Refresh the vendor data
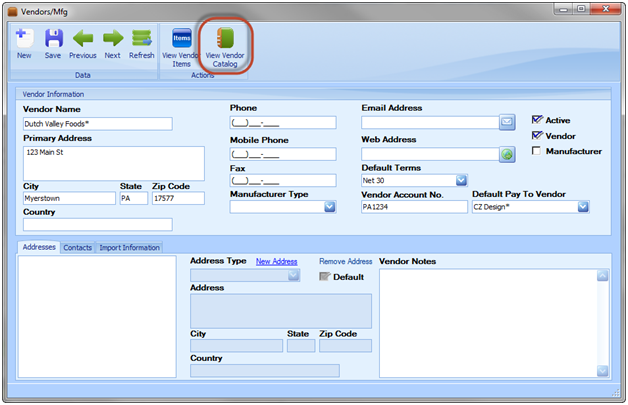Screen dimensions: 628x405 (x=142, y=38)
